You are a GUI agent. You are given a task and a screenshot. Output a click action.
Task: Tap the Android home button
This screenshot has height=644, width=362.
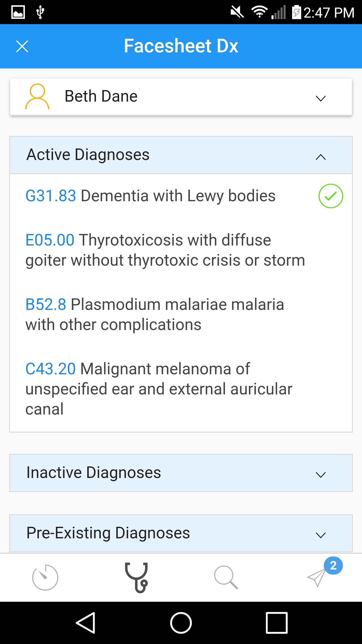click(181, 623)
